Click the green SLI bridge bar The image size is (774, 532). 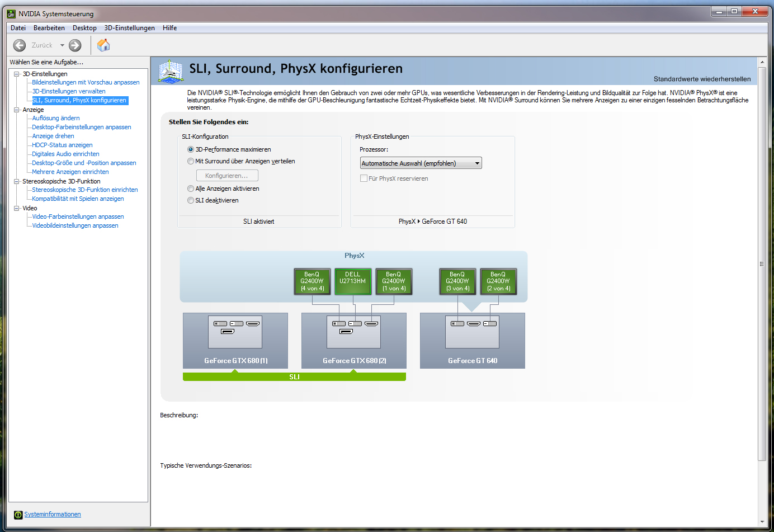(294, 376)
